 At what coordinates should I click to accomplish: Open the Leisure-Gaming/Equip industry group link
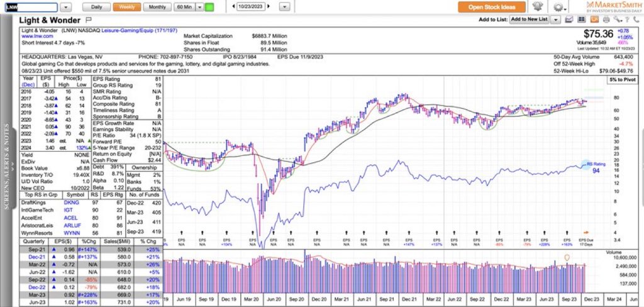tap(139, 30)
